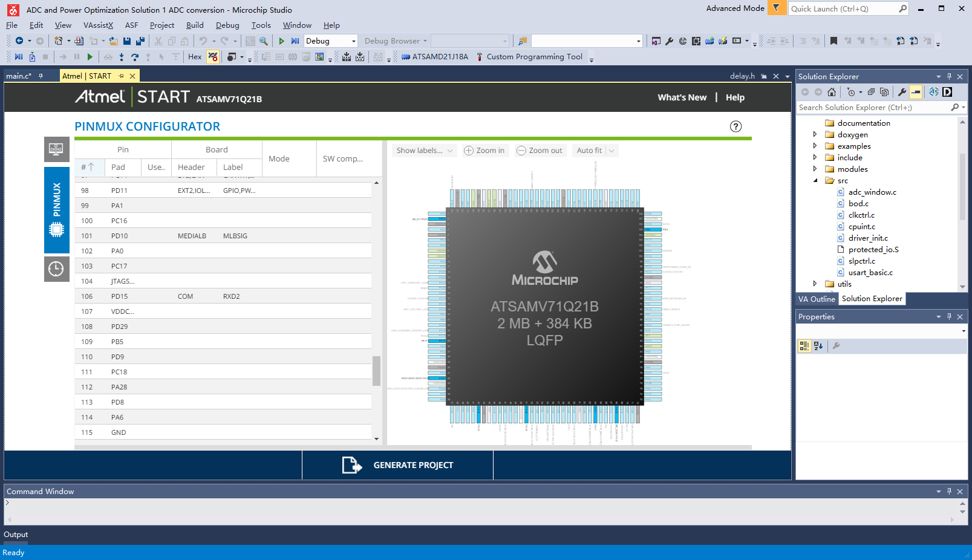Open Show labels dropdown
972x560 pixels.
(425, 151)
